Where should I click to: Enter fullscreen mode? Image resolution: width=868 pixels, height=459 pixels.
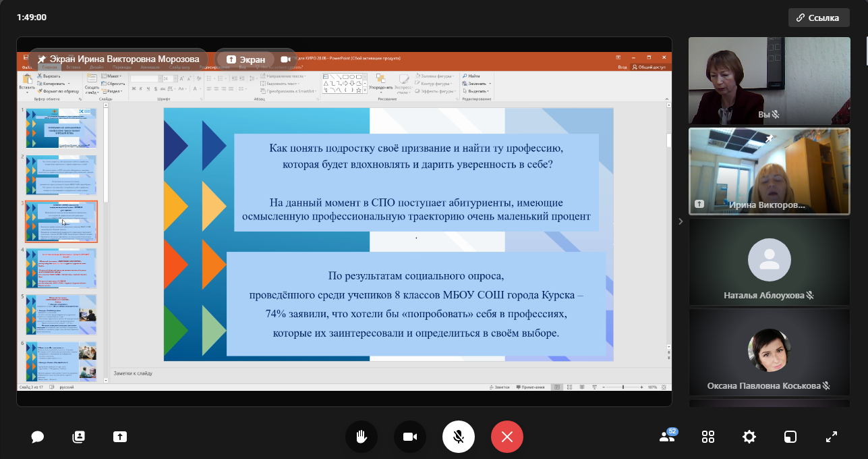832,437
